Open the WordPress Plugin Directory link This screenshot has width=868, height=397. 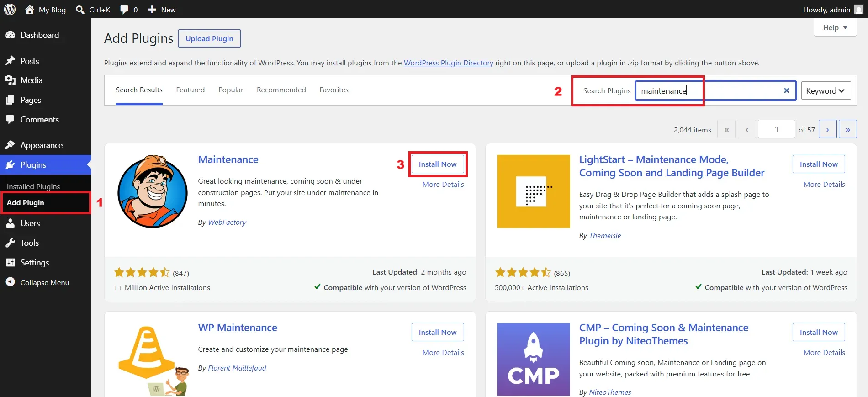[449, 63]
